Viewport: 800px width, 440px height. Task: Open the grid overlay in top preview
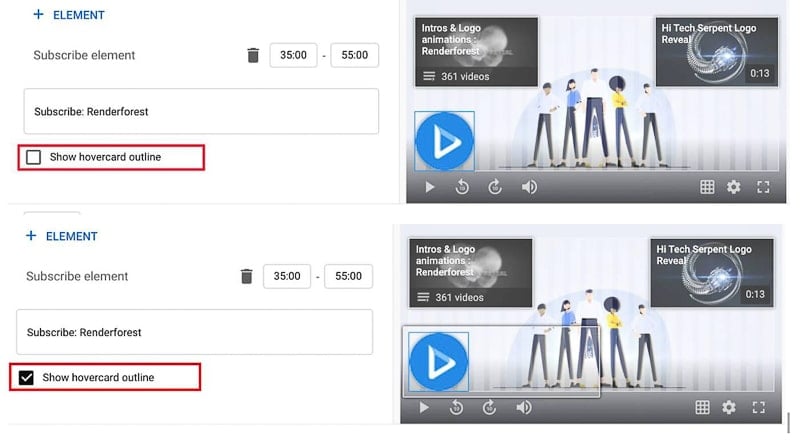[x=707, y=187]
